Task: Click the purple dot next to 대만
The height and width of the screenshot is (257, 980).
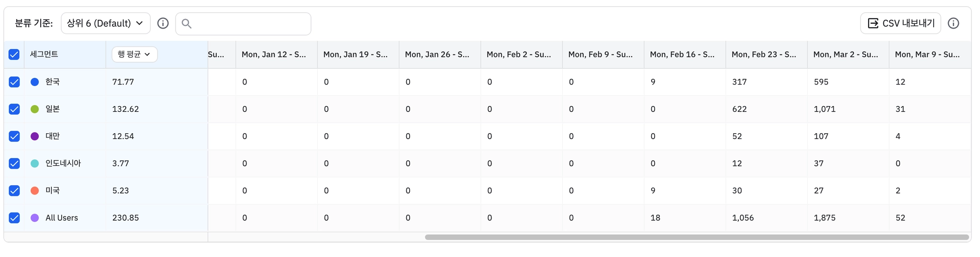Action: [34, 136]
